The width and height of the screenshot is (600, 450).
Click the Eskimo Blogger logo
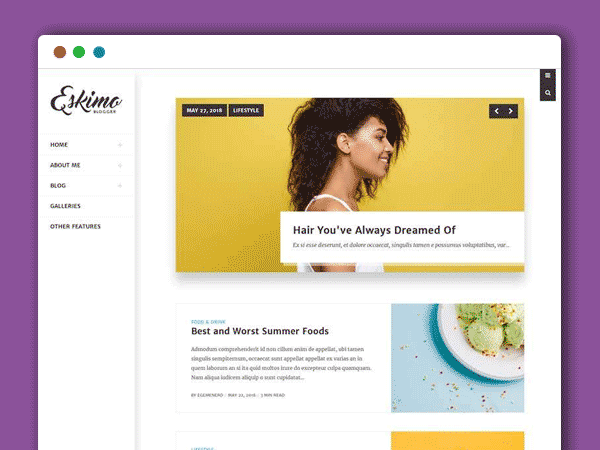coord(86,100)
